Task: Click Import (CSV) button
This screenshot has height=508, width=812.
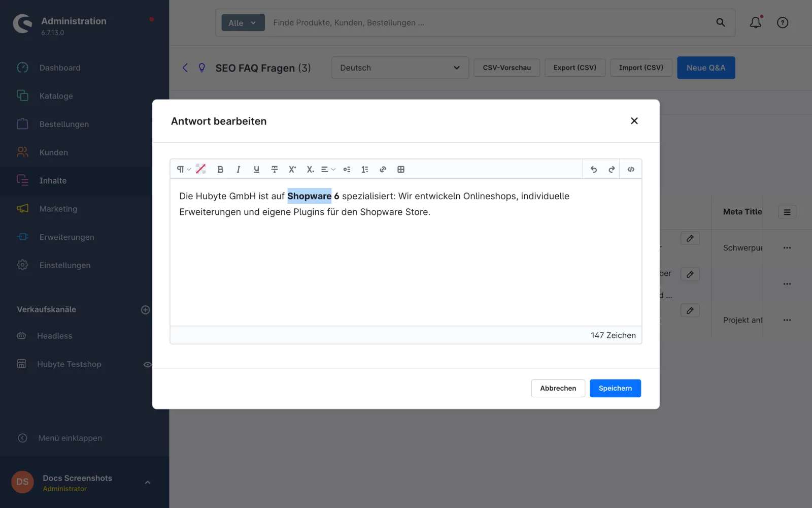Action: (641, 68)
